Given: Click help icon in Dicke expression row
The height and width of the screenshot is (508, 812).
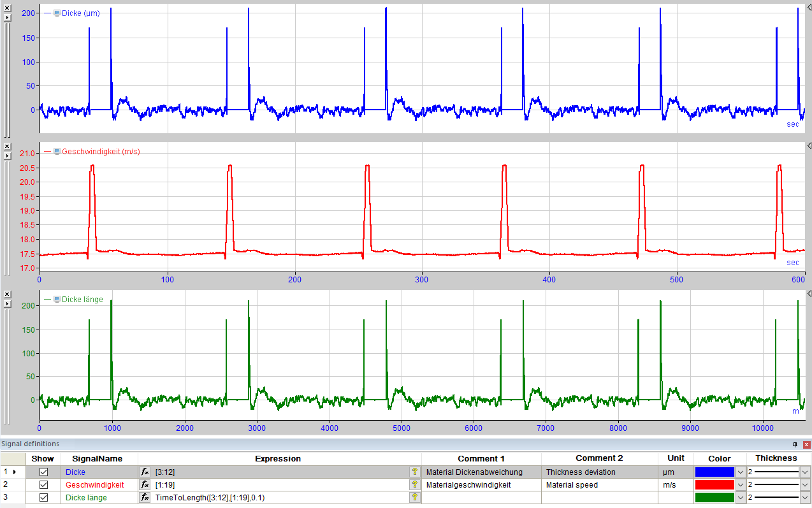Looking at the screenshot, I should coord(415,472).
